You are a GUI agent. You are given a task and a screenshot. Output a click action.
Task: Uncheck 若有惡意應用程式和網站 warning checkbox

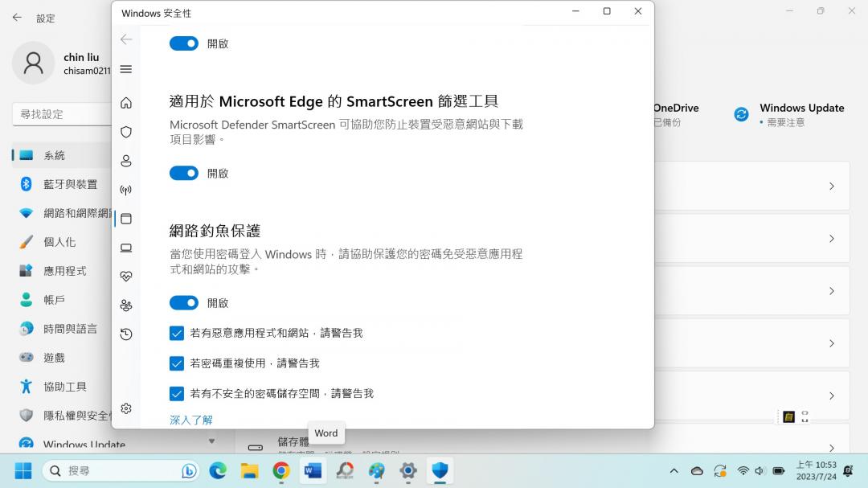pos(177,333)
